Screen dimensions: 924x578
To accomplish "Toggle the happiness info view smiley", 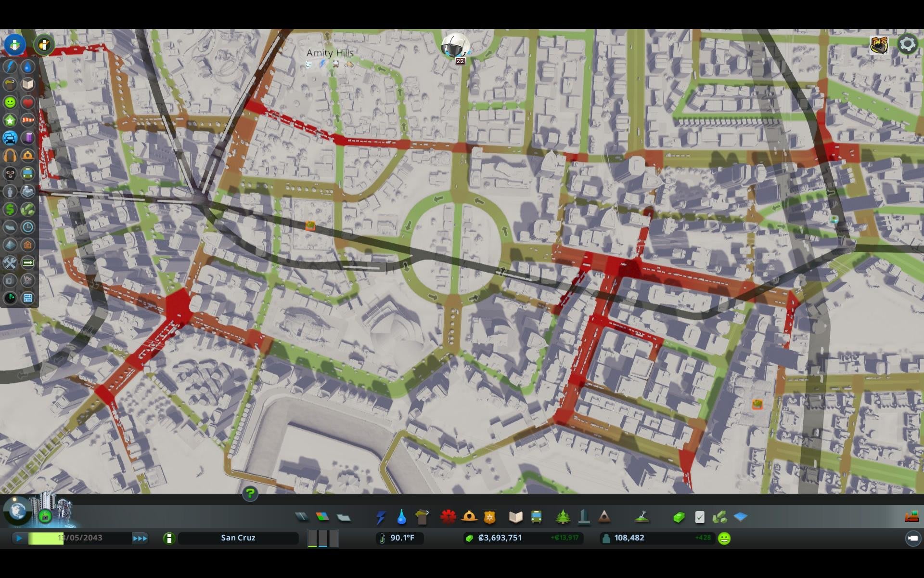I will click(10, 103).
